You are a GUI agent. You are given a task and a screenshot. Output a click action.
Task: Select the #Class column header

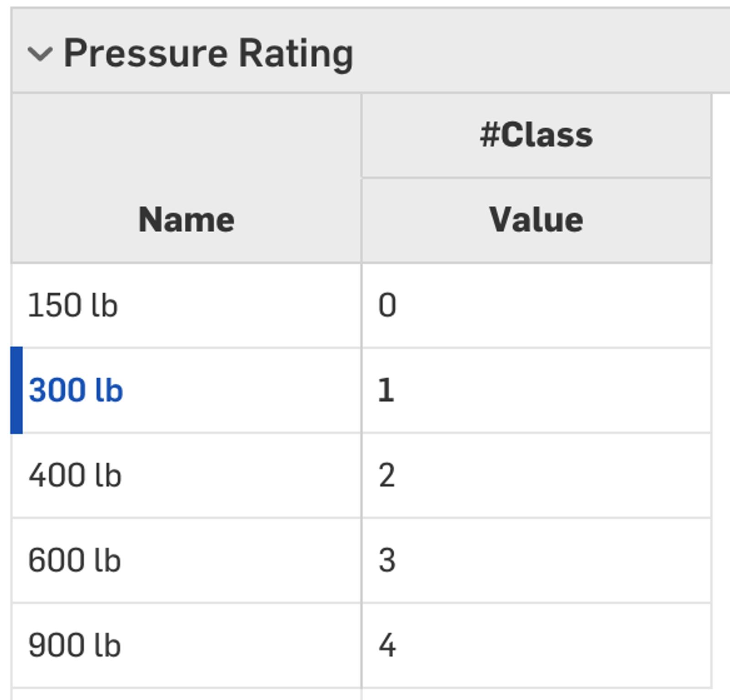click(x=536, y=136)
